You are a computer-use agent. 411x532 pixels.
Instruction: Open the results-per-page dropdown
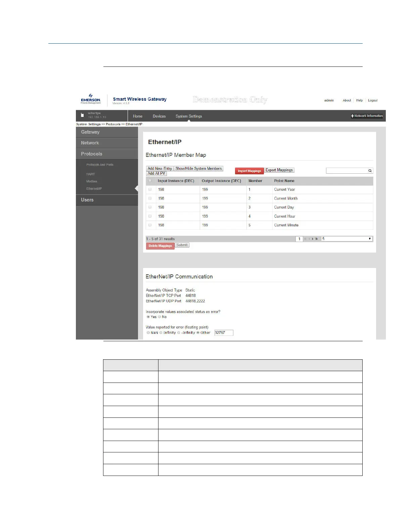347,239
